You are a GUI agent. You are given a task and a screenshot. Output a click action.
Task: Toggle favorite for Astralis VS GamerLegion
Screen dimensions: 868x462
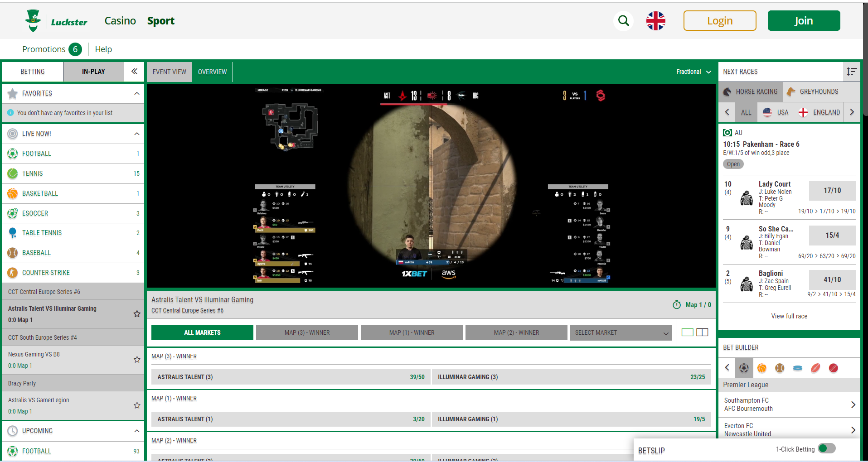(137, 405)
